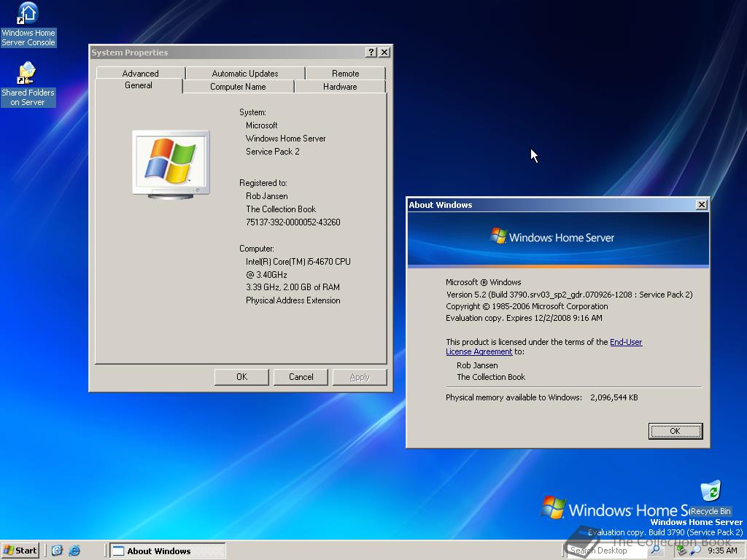
Task: Click the 2,096,544 KB memory value
Action: tap(614, 397)
